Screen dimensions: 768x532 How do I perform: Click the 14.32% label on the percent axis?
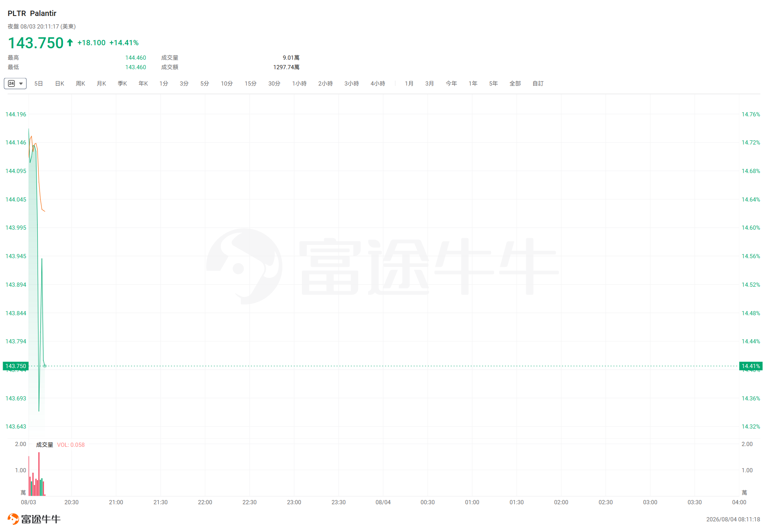coord(751,427)
